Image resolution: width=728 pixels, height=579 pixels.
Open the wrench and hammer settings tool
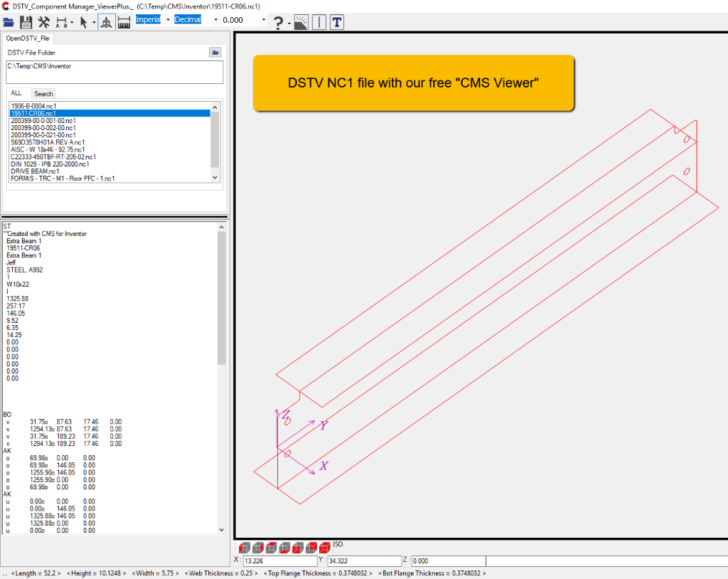tap(43, 22)
